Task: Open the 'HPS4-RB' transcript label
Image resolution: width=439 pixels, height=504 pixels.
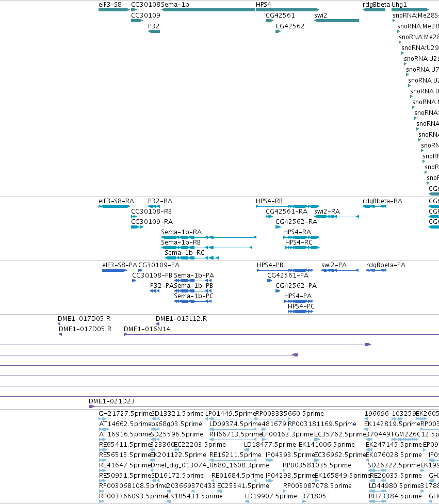Action: coord(269,201)
